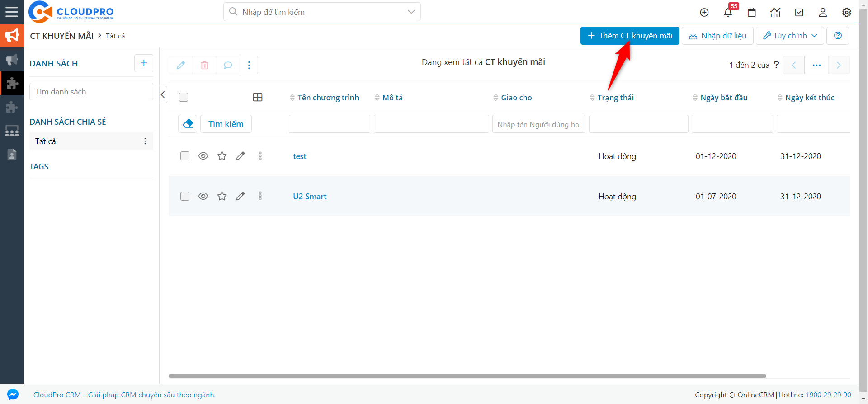The width and height of the screenshot is (868, 404).
Task: Tick the checkbox for the U2 Smart row
Action: tap(185, 196)
